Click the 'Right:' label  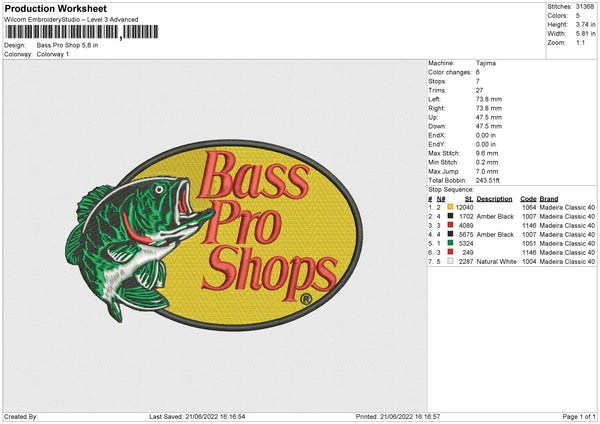click(x=436, y=108)
